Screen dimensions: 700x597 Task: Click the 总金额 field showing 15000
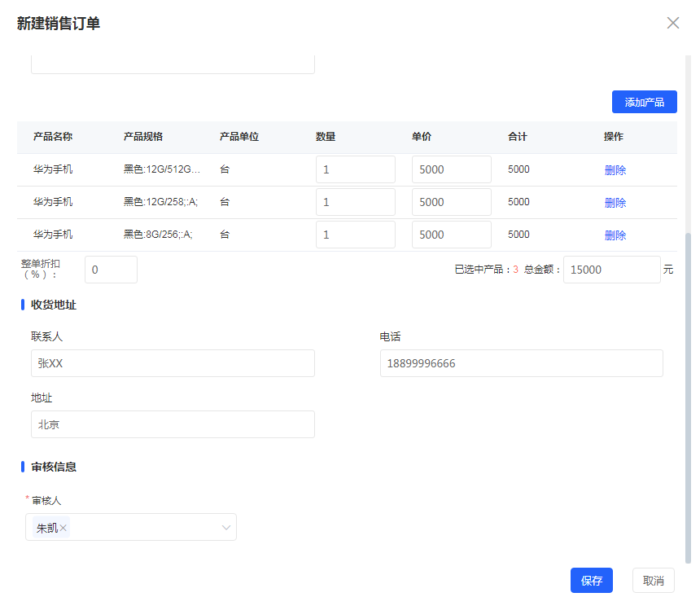point(611,270)
